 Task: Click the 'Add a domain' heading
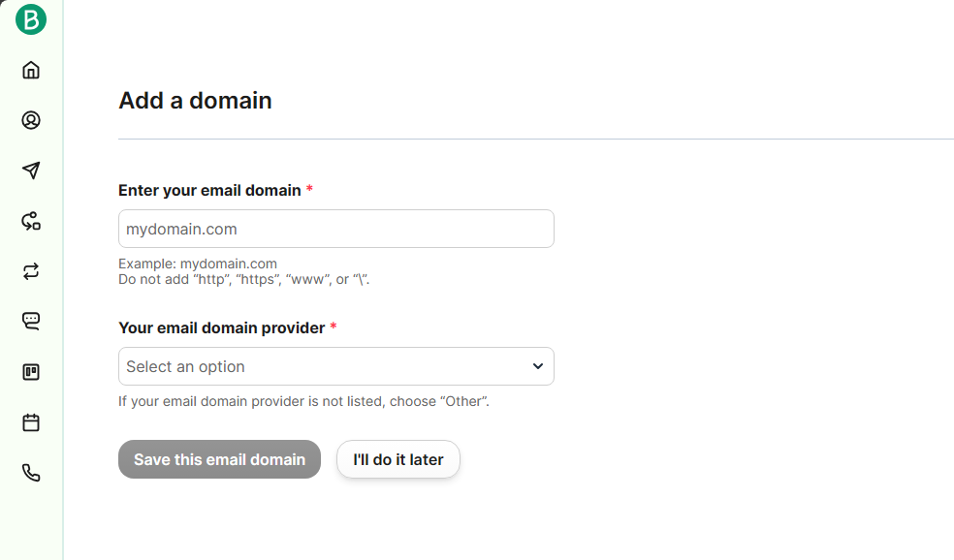tap(195, 100)
